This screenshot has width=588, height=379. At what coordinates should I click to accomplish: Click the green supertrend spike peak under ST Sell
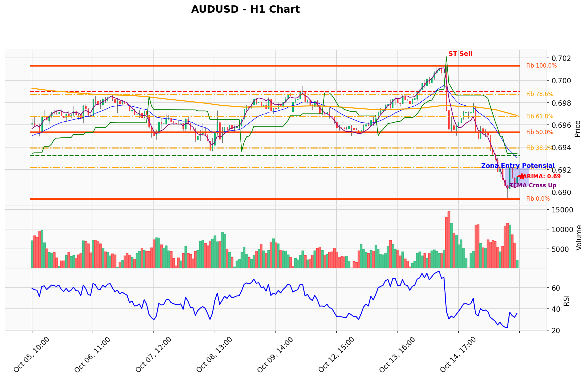pyautogui.click(x=446, y=58)
